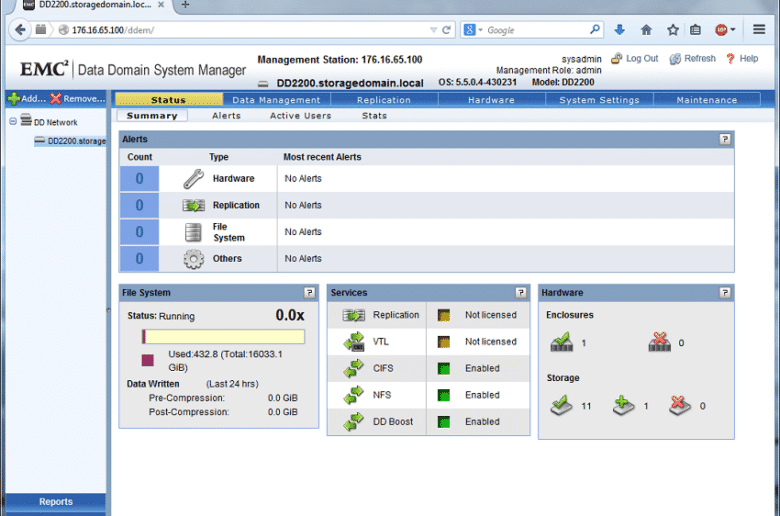This screenshot has height=516, width=780.
Task: Click the magenta Used legend swatch
Action: 148,360
